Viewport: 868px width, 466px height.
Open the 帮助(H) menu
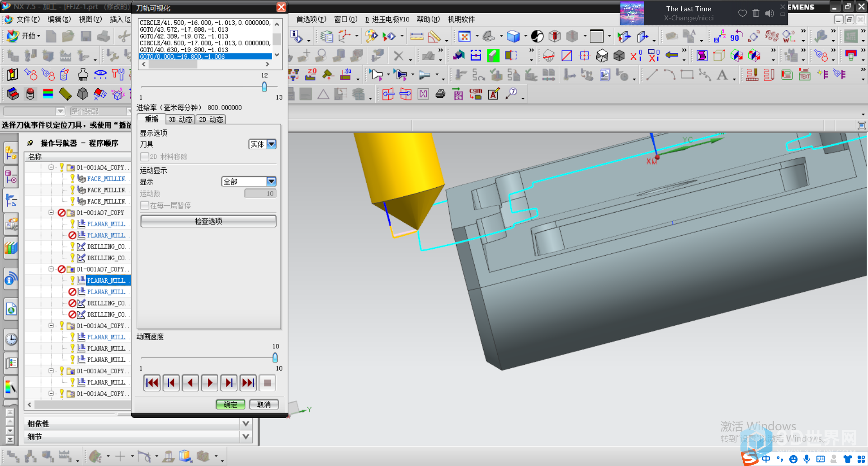click(428, 19)
